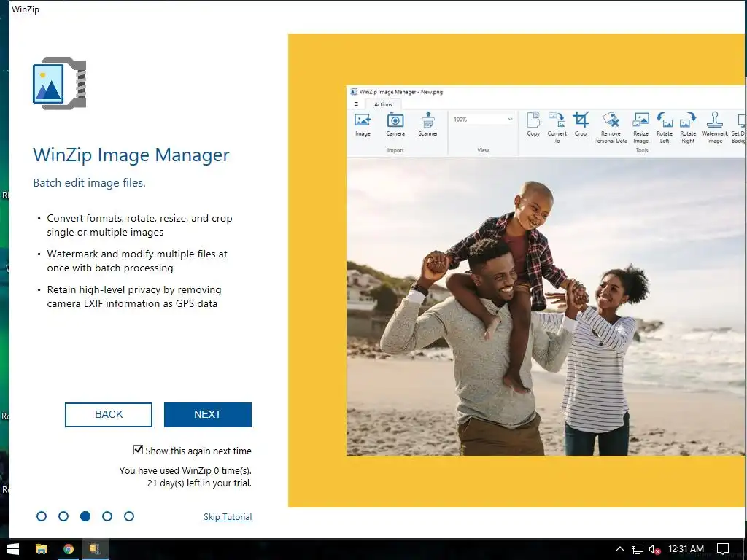747x560 pixels.
Task: Open the Actions tab in preview window
Action: [383, 104]
